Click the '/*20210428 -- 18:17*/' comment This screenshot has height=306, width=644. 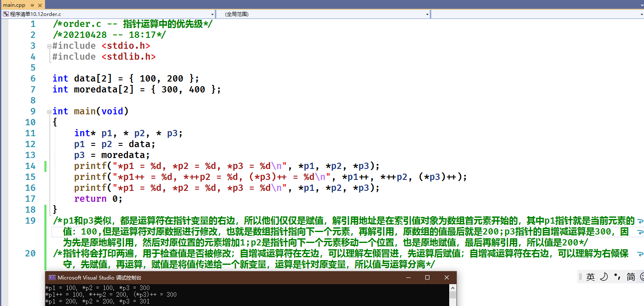click(109, 35)
